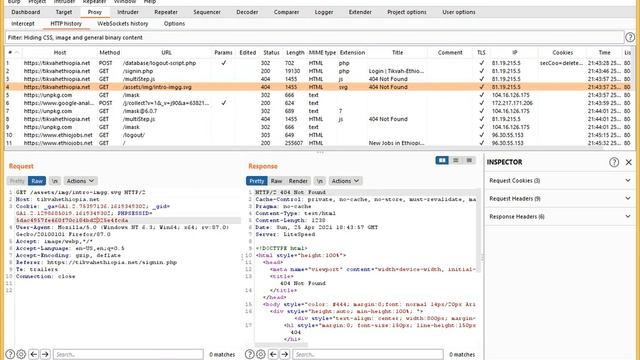This screenshot has width=640, height=360.
Task: Close the Inspector panel
Action: 629,162
